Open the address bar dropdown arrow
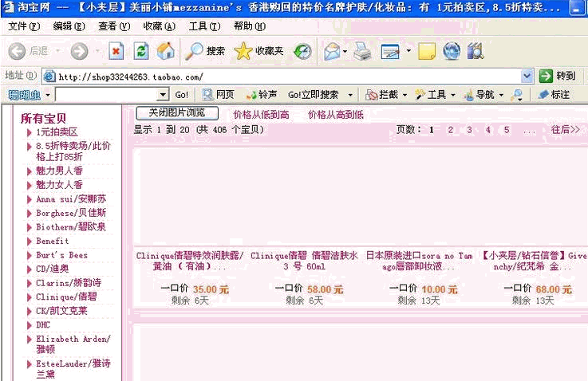 point(527,77)
